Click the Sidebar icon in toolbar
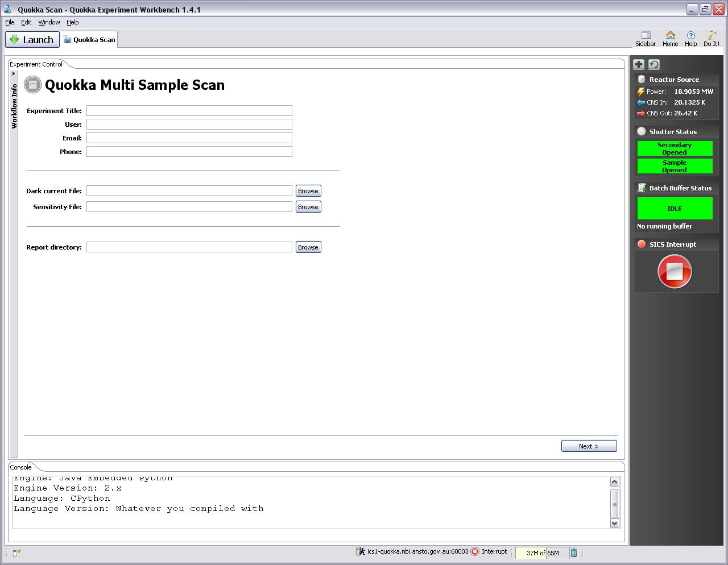 tap(646, 35)
